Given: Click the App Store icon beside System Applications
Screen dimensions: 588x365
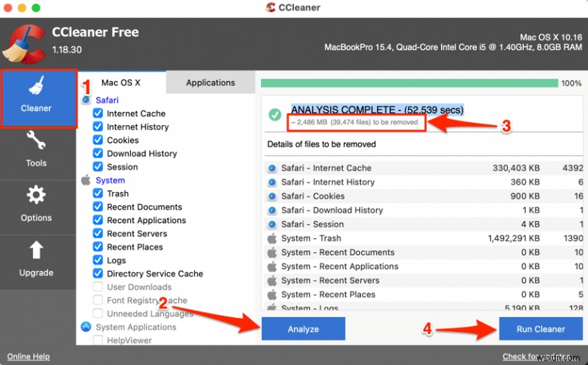Looking at the screenshot, I should point(86,327).
